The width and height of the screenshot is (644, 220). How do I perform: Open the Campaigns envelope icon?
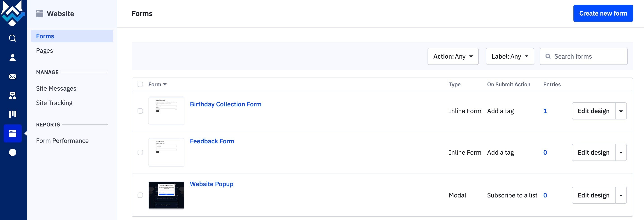pos(12,76)
